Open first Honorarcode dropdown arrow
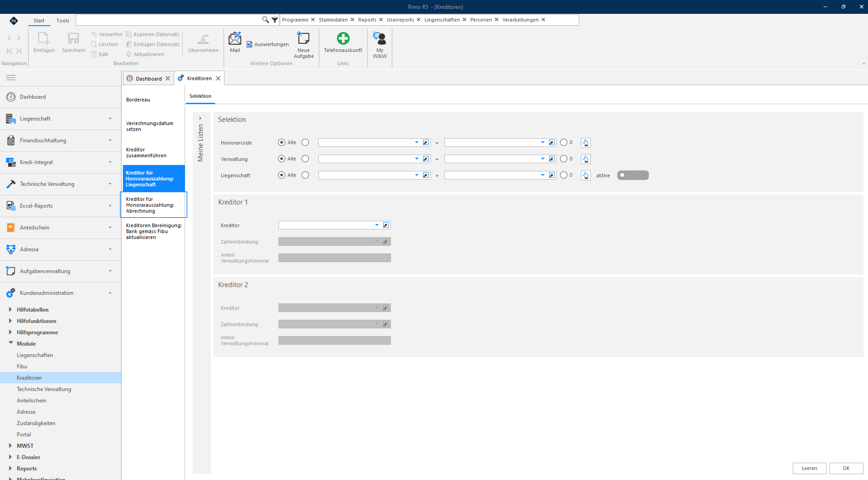Image resolution: width=868 pixels, height=480 pixels. pyautogui.click(x=417, y=142)
